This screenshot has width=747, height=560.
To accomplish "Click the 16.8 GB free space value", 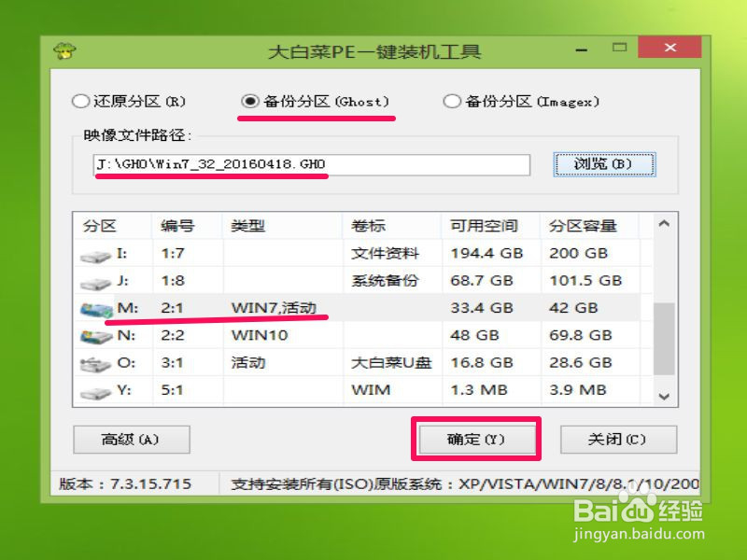I will [482, 363].
